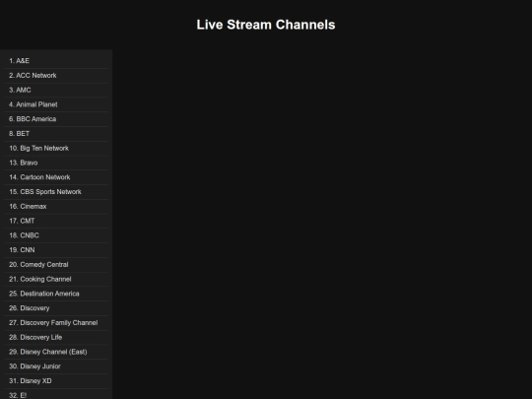Choose 15. CBS Sports Network
This screenshot has width=532, height=399.
click(56, 192)
